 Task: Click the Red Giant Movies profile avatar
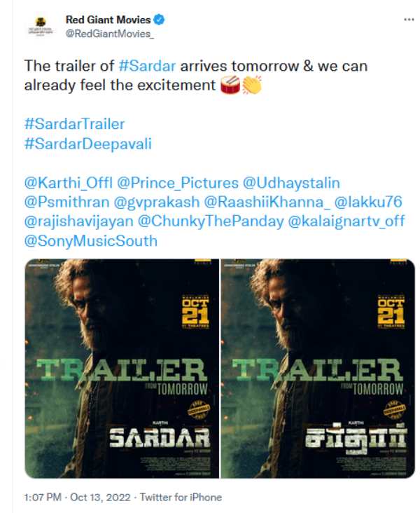(40, 26)
